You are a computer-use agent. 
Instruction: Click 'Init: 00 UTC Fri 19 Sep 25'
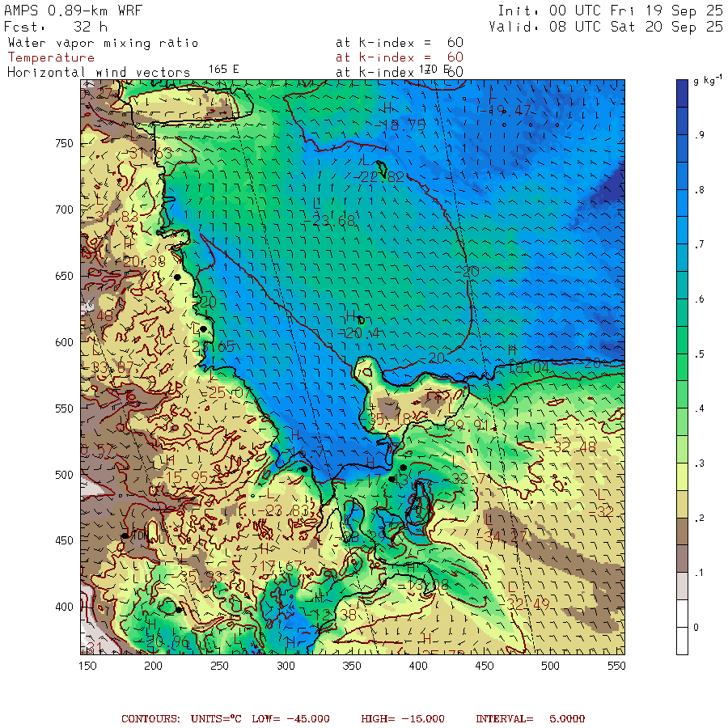click(610, 11)
